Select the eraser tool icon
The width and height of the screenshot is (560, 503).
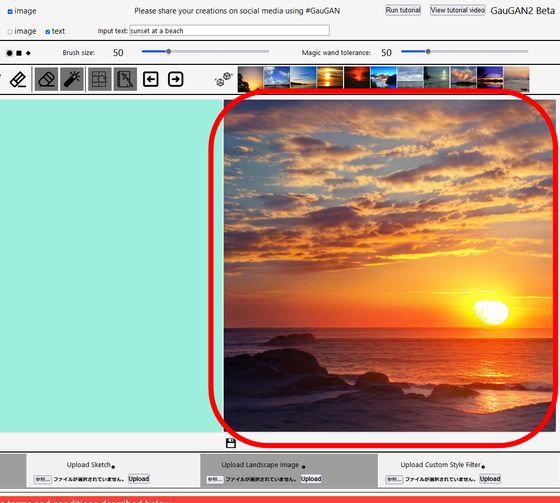pyautogui.click(x=46, y=79)
